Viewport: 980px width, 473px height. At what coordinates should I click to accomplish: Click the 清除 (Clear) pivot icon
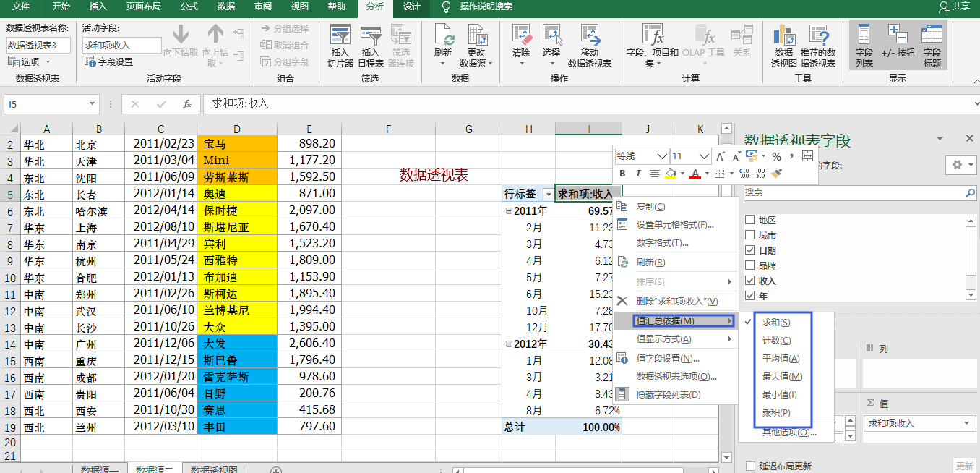(x=521, y=35)
